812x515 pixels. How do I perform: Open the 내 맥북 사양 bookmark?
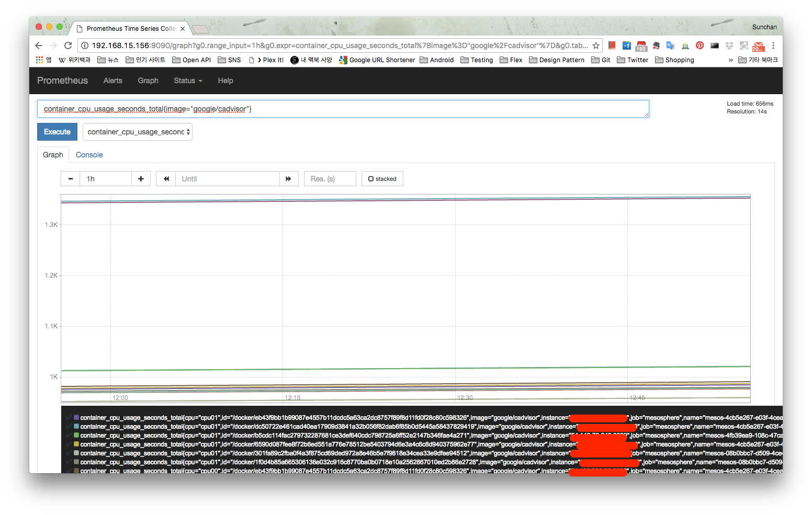tap(311, 60)
